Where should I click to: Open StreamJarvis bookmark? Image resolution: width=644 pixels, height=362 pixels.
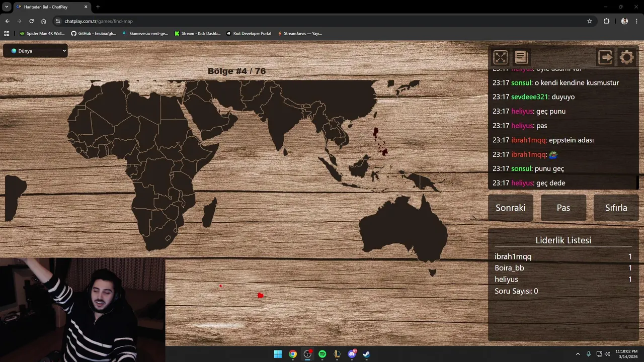[299, 33]
